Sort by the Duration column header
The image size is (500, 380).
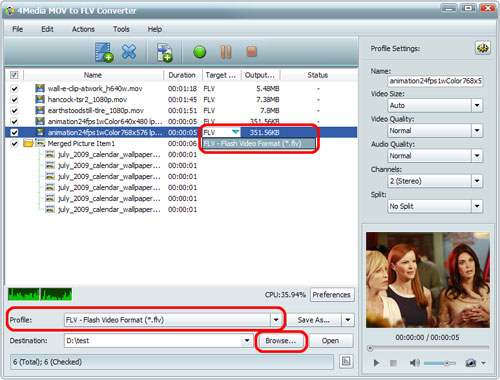pyautogui.click(x=182, y=75)
